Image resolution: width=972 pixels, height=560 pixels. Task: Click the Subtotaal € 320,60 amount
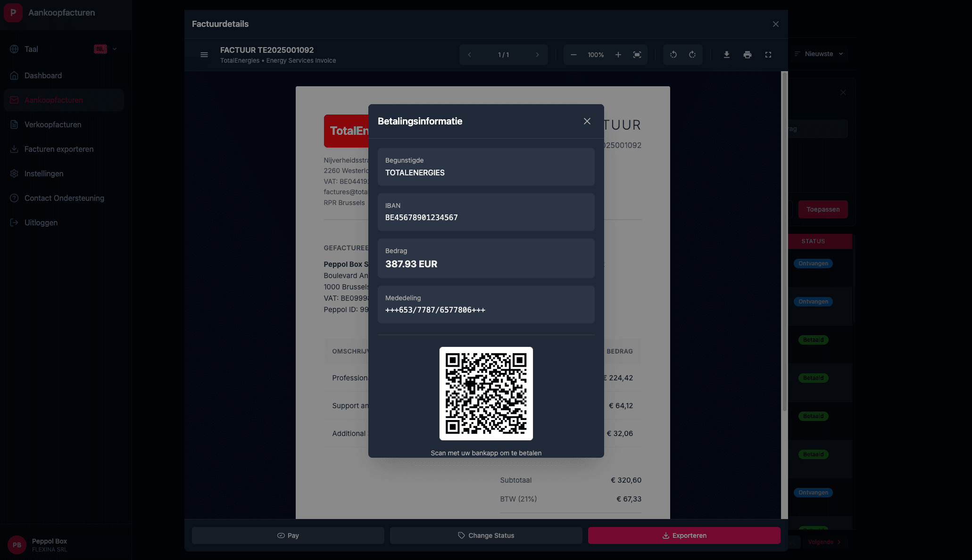tap(626, 480)
